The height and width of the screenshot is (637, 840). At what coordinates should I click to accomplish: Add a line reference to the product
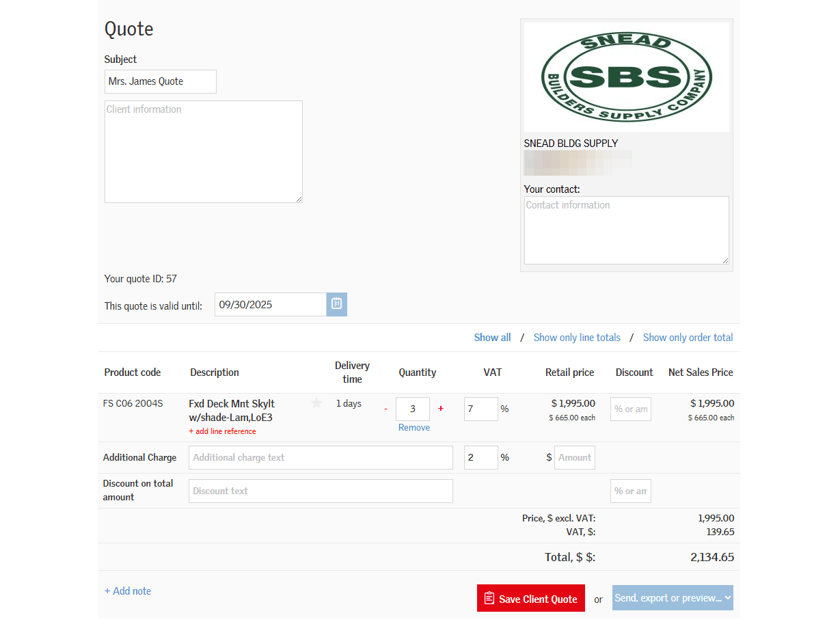point(222,431)
